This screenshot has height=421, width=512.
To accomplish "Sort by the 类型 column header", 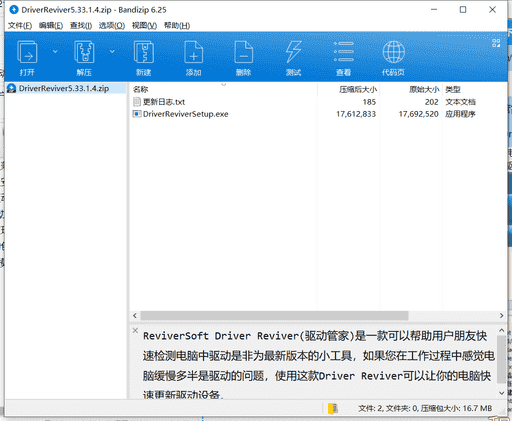I will [474, 89].
